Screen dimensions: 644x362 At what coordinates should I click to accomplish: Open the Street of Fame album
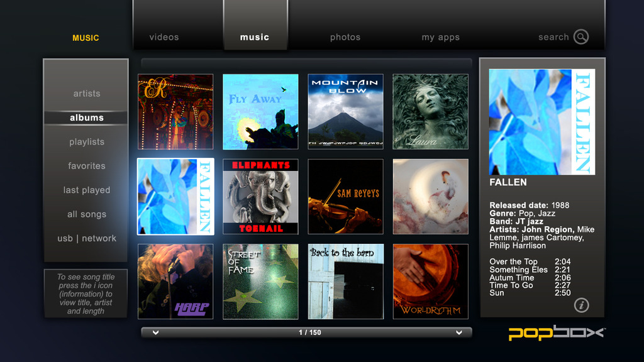pos(260,282)
